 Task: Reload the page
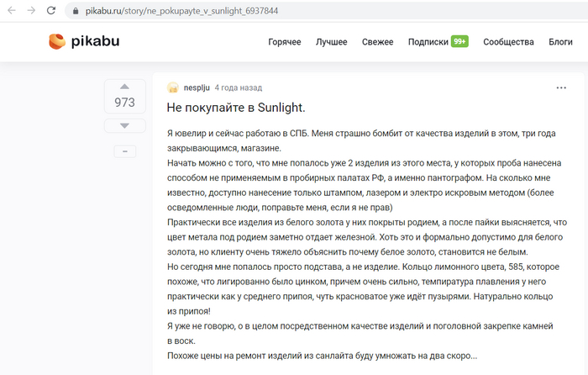(x=52, y=11)
